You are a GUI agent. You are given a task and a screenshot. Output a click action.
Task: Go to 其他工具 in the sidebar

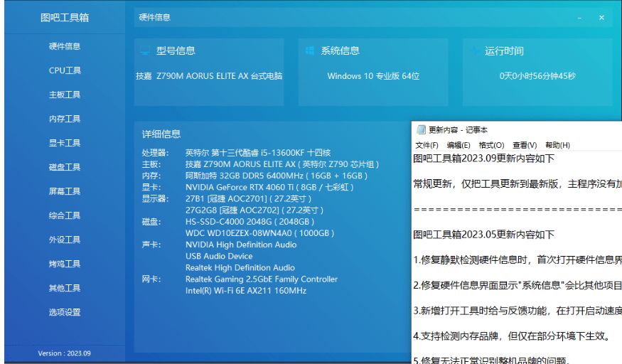[65, 288]
